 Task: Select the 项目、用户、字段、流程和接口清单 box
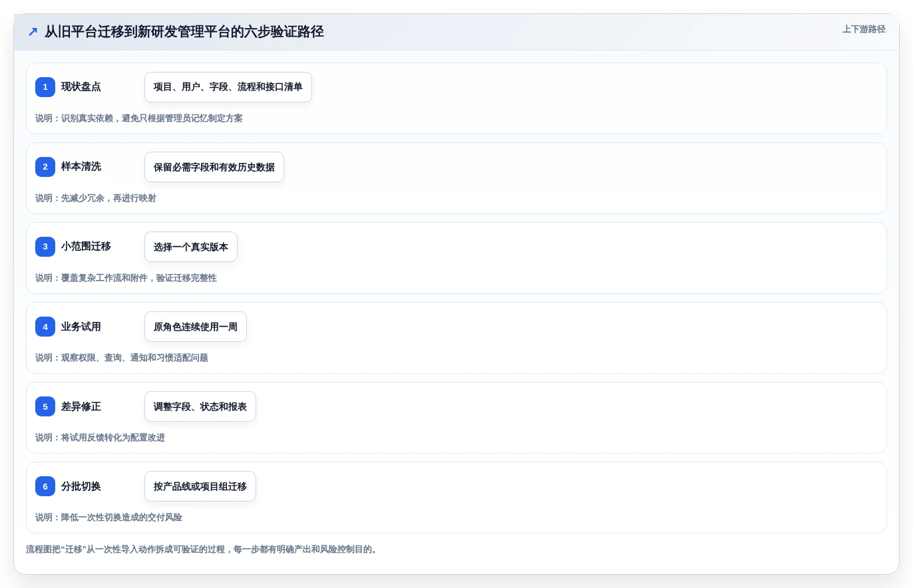(x=228, y=87)
